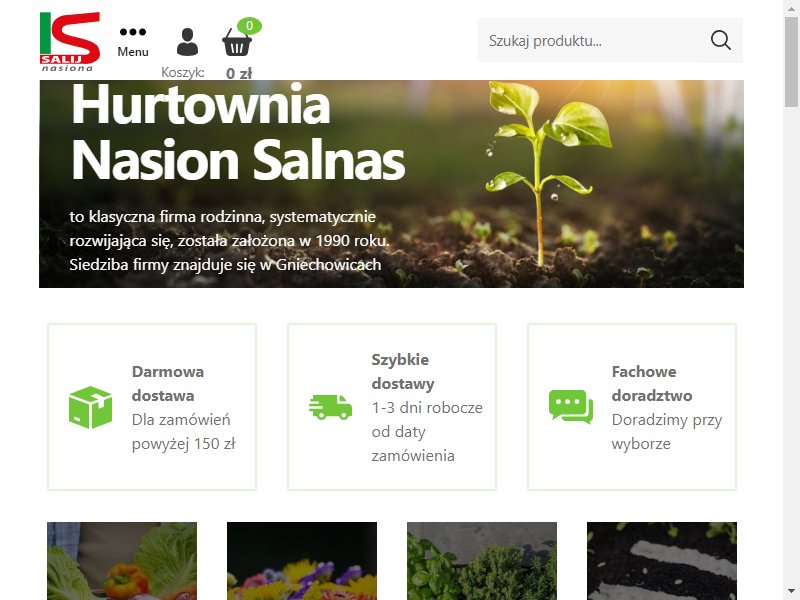Click the scrollbar down arrow
Screen dimensions: 800x600
tap(791, 592)
